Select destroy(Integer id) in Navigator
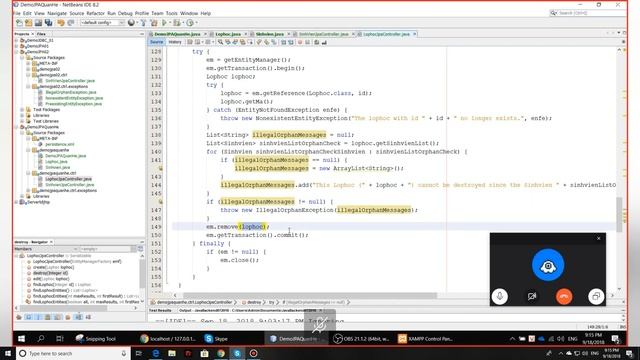640x360 pixels. (x=50, y=273)
